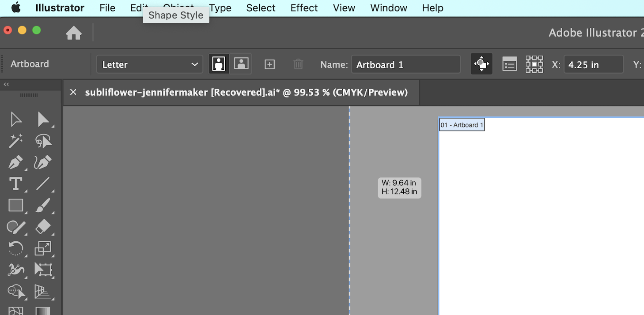Click the gradient swatch at toolbar bottom

coord(43,311)
